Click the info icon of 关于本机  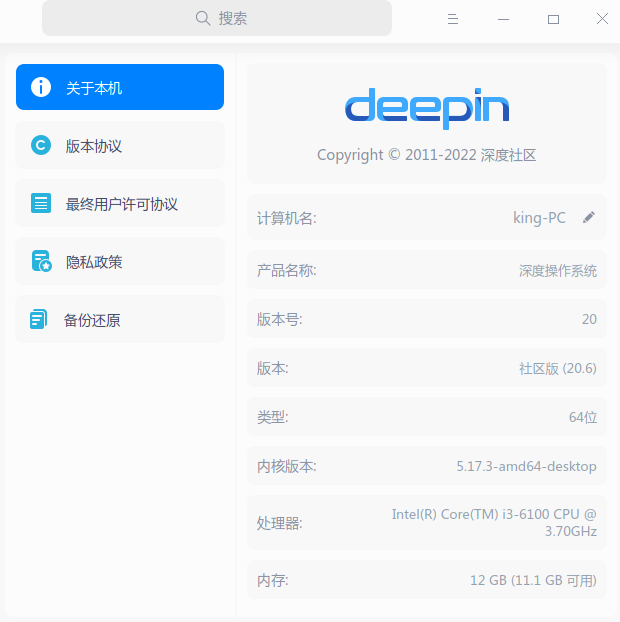pos(41,87)
